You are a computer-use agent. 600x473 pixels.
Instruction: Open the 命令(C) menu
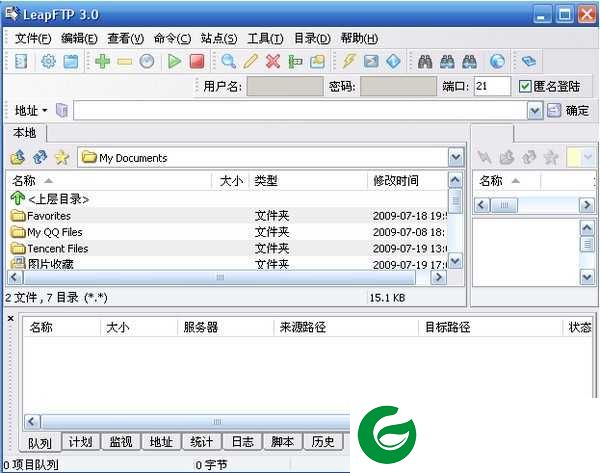[x=172, y=39]
